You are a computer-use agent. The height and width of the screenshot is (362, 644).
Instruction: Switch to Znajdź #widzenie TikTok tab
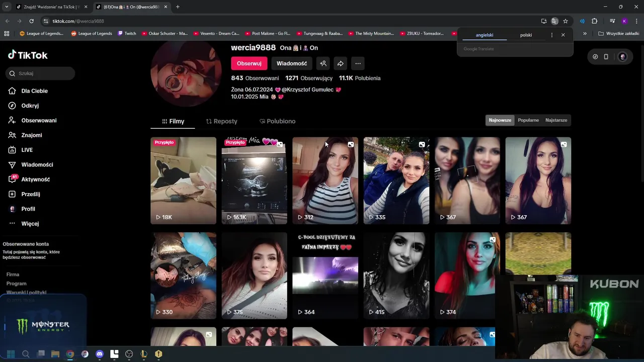[x=52, y=7]
